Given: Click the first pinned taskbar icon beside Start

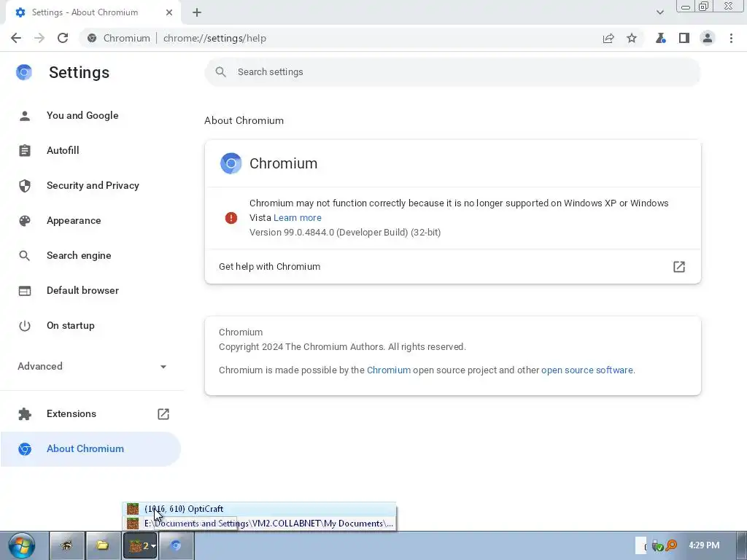Looking at the screenshot, I should [66, 545].
